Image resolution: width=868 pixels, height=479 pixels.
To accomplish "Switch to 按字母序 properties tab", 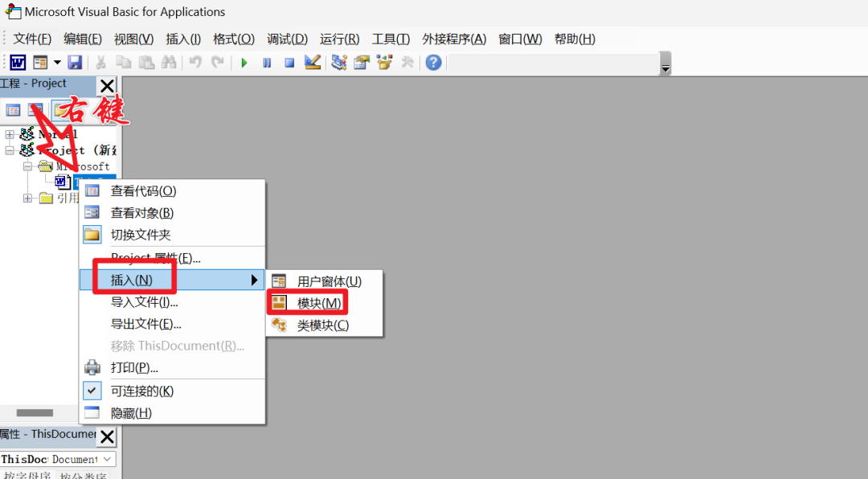I will [26, 476].
